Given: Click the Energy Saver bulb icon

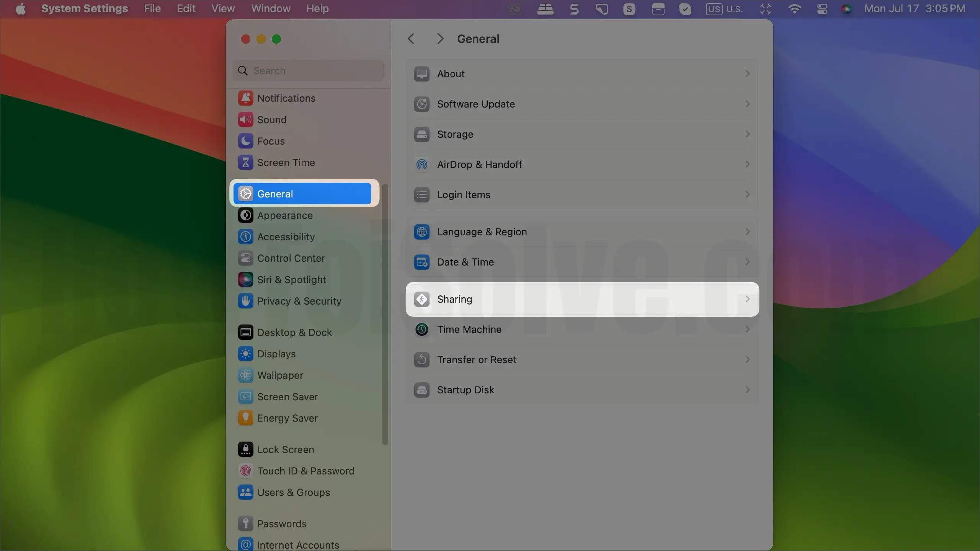Looking at the screenshot, I should pyautogui.click(x=245, y=418).
